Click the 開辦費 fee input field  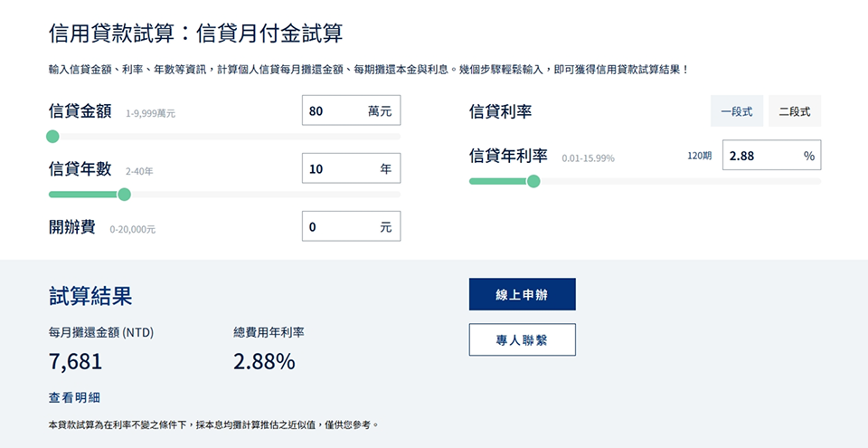[x=335, y=227]
